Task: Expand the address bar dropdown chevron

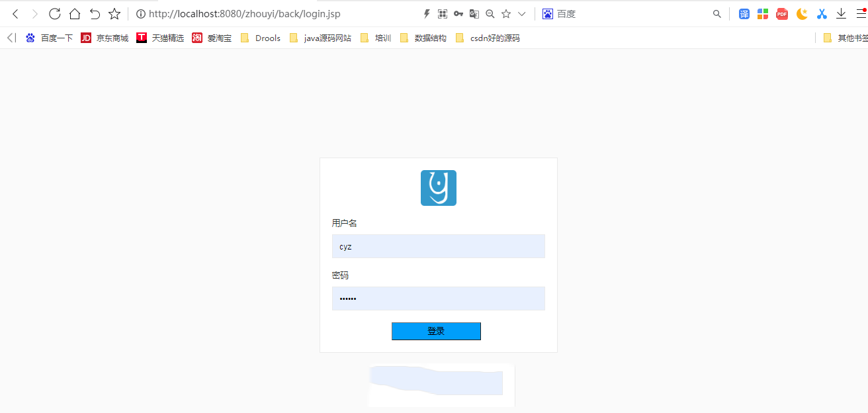Action: (522, 14)
